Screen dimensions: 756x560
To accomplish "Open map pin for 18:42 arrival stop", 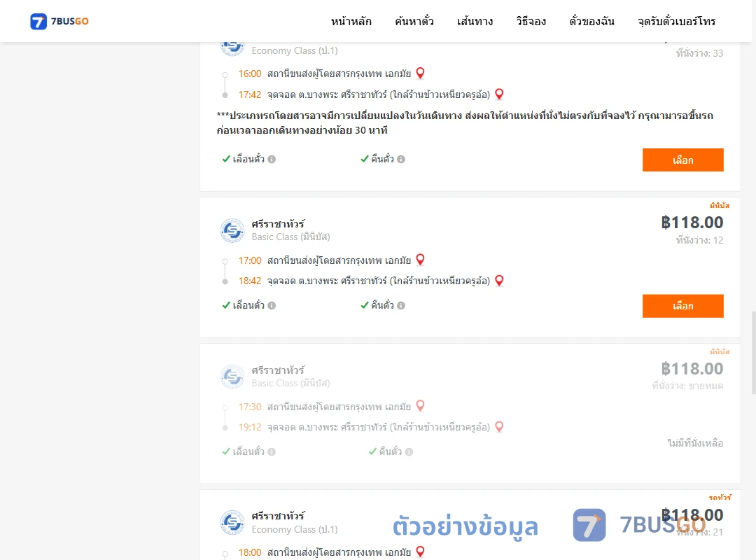I will point(500,280).
